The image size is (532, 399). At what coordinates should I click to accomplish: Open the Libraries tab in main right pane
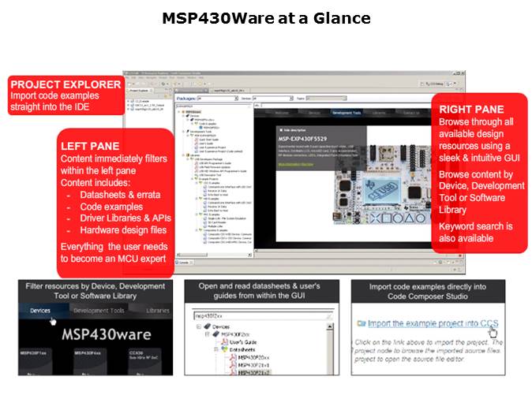(379, 113)
